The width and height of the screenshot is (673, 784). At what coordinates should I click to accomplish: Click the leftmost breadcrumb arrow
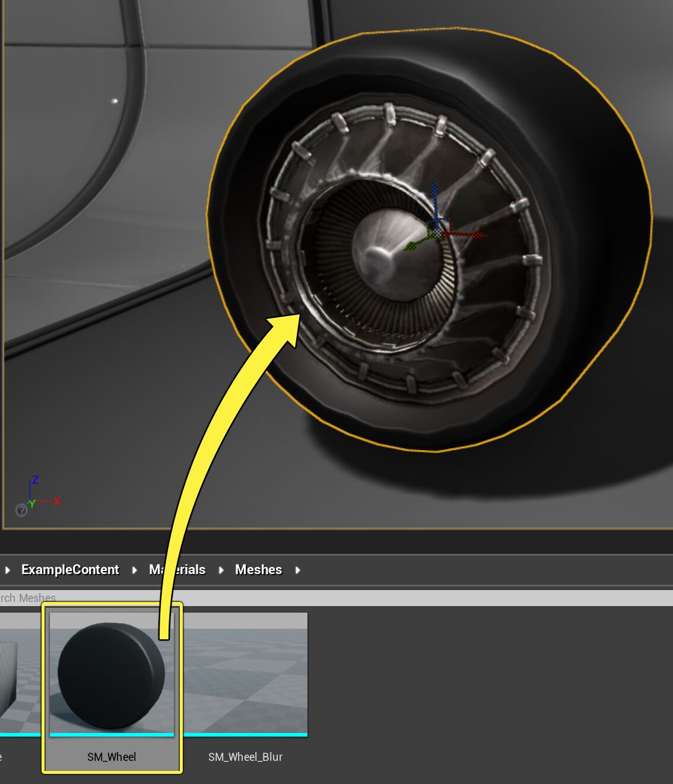(7, 570)
